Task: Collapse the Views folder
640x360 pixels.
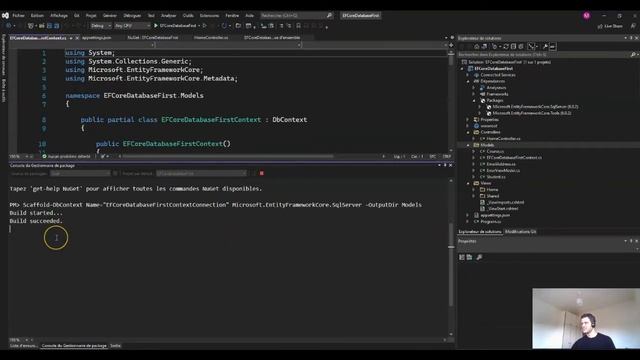Action: click(468, 183)
